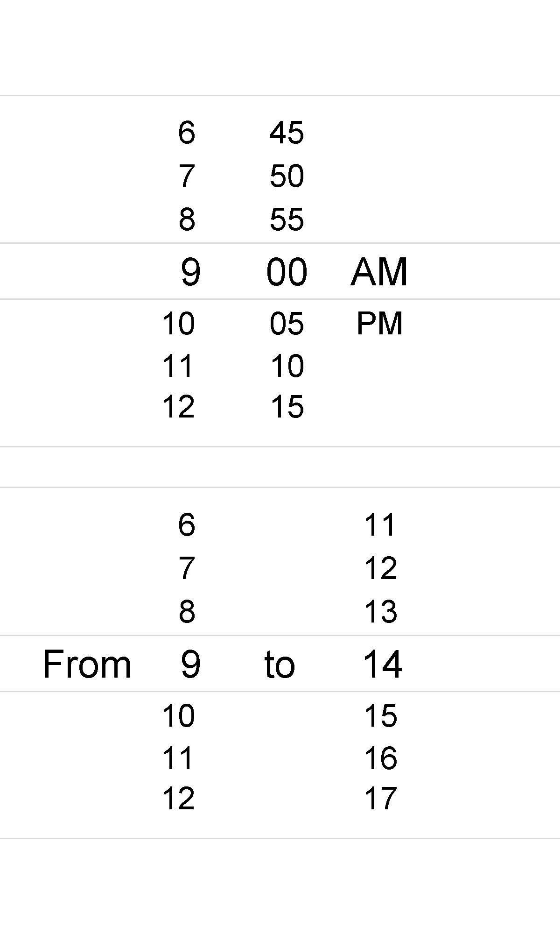Switch time period to PM
The width and height of the screenshot is (560, 934).
tap(379, 323)
